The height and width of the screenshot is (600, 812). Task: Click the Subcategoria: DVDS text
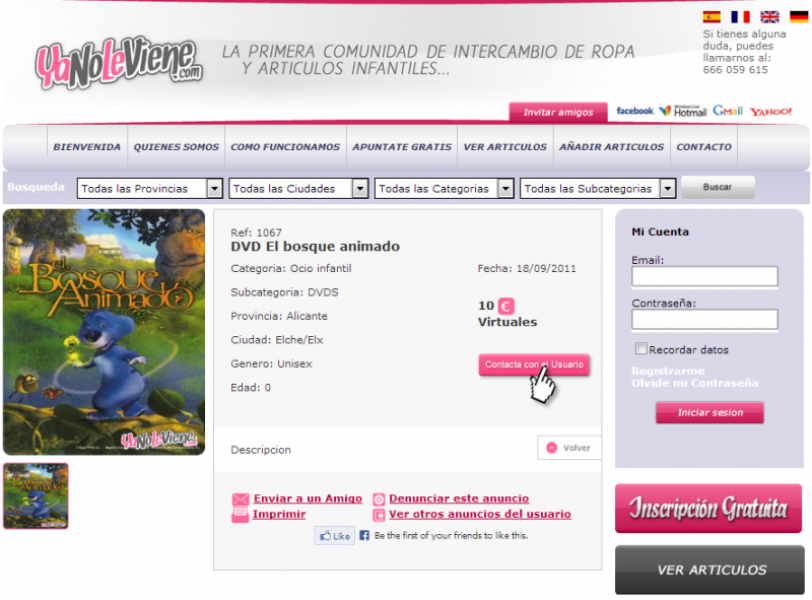(x=284, y=292)
